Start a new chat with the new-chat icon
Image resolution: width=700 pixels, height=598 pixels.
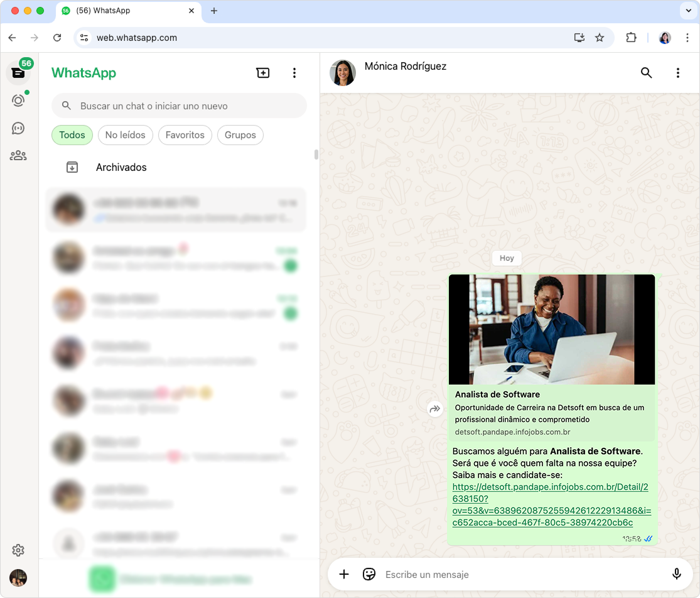pyautogui.click(x=263, y=72)
